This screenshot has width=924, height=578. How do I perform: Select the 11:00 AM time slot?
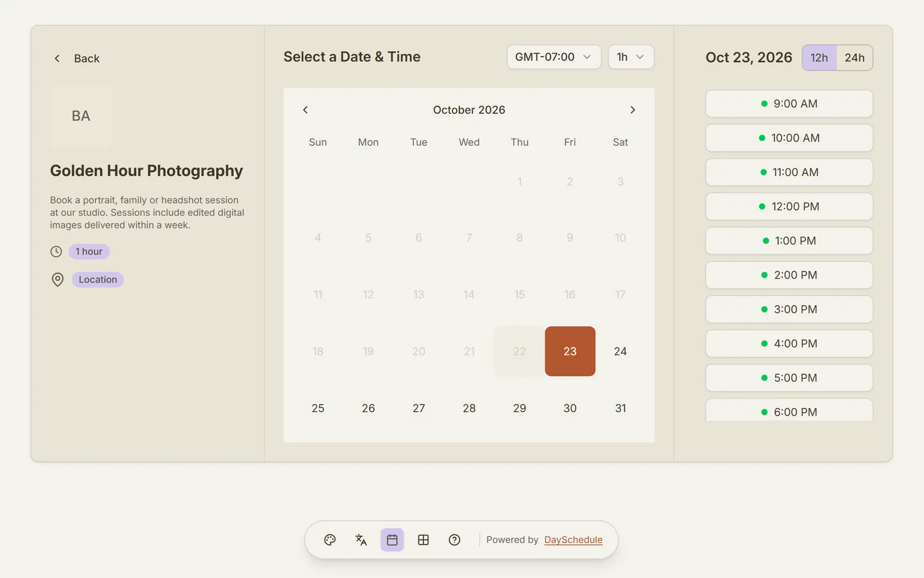pyautogui.click(x=789, y=172)
